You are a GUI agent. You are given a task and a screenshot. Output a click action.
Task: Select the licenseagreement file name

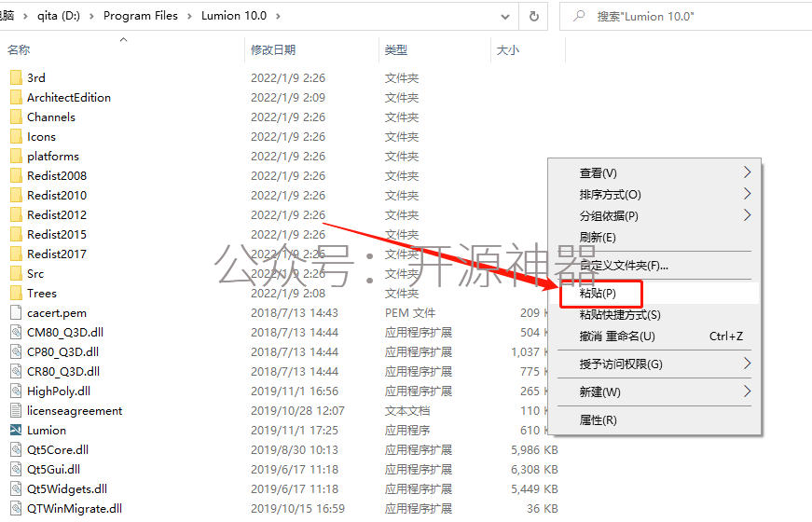[x=75, y=411]
